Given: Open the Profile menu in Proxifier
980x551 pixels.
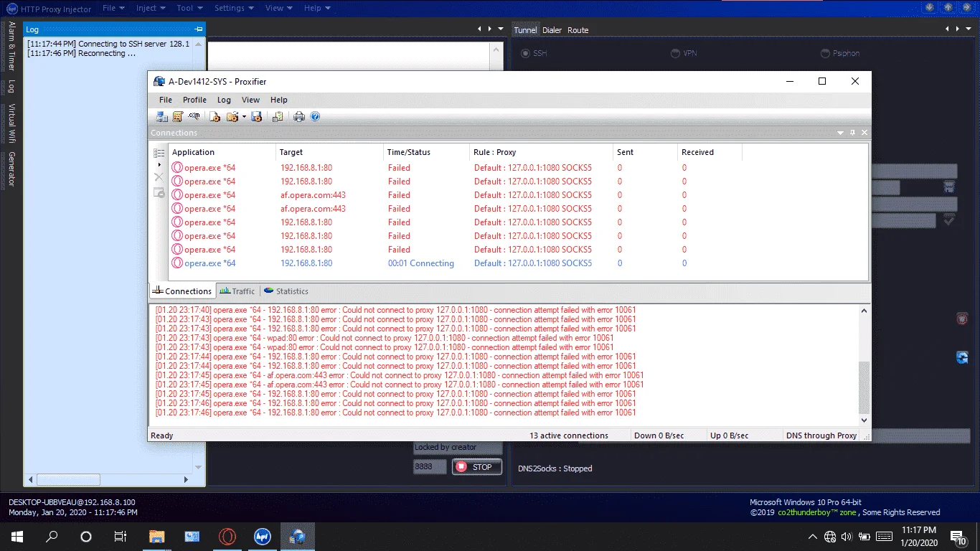Looking at the screenshot, I should tap(194, 100).
